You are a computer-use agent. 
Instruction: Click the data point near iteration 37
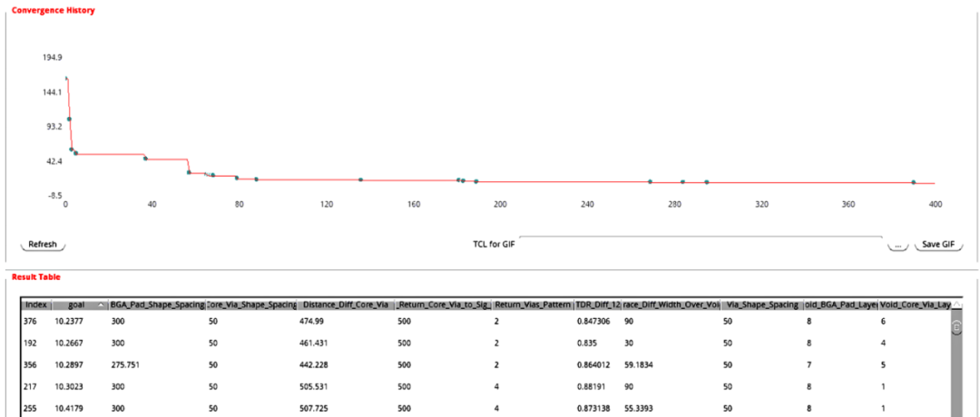click(145, 159)
